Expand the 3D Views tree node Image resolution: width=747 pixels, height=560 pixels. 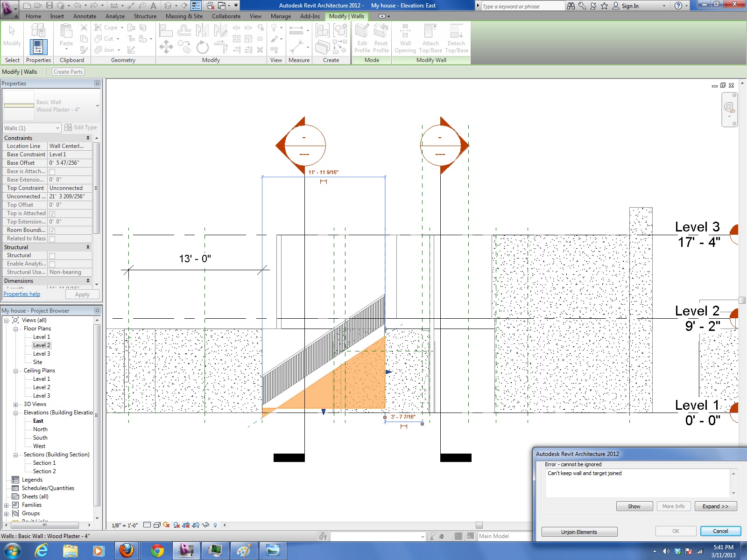coord(15,404)
